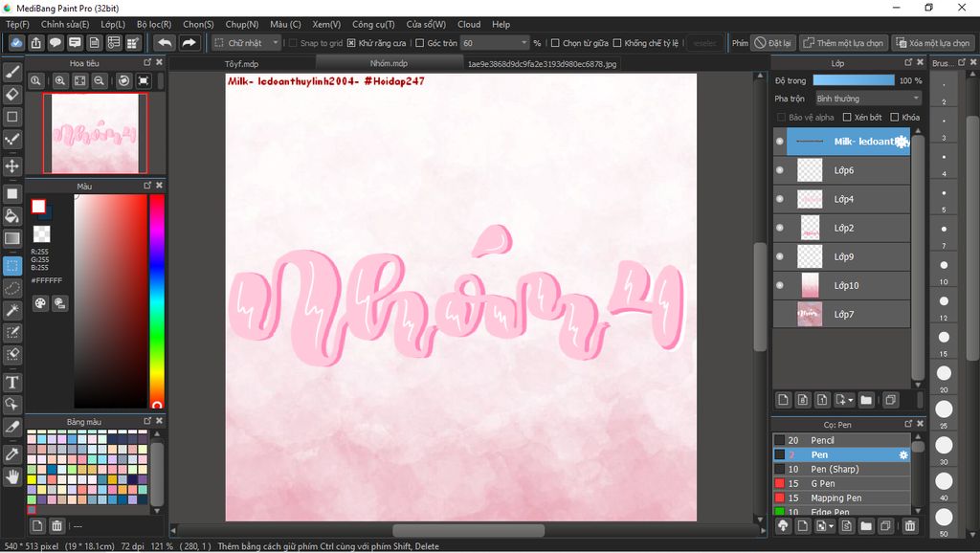Viewport: 980px width, 553px height.
Task: Select the Eyedropper tool
Action: [11, 454]
